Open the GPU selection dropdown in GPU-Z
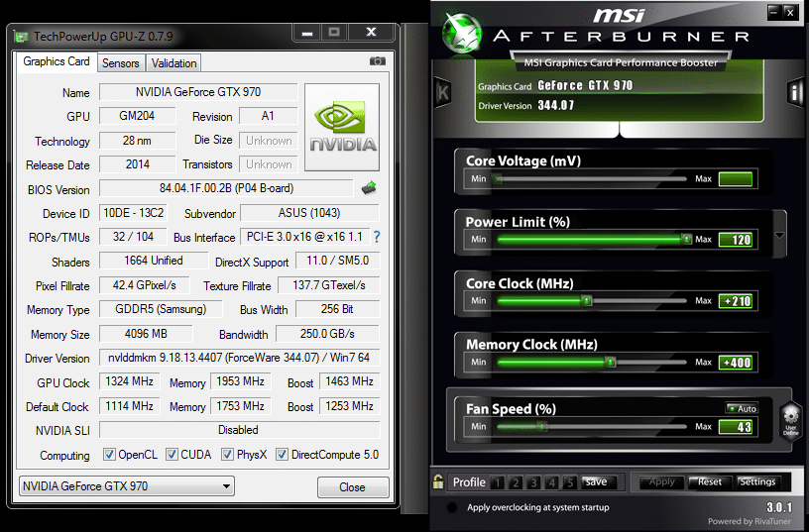Screen dimensions: 809x532 (x=127, y=486)
